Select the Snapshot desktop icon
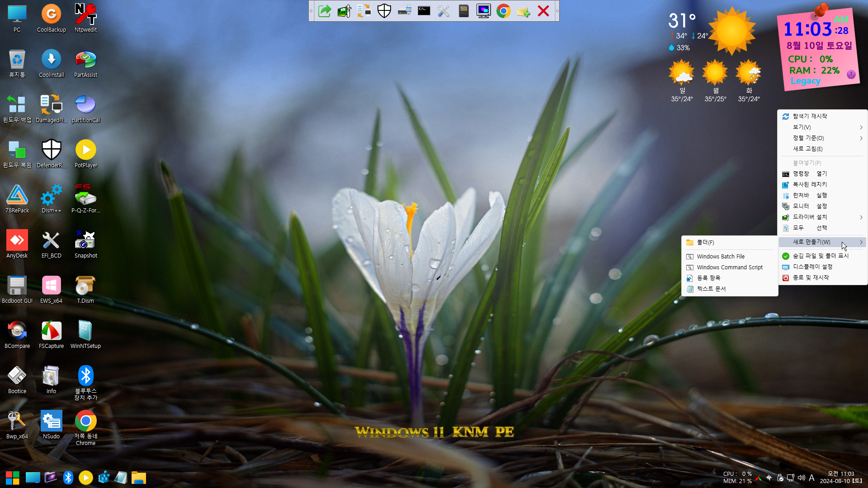This screenshot has height=488, width=868. [x=85, y=244]
